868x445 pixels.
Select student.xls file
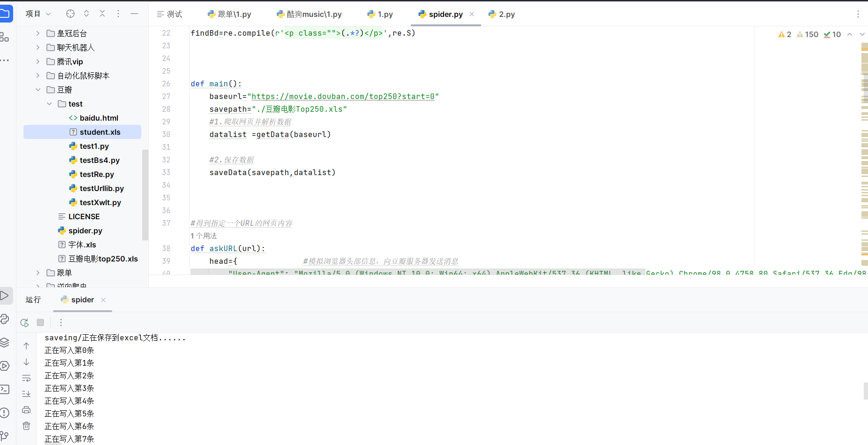click(82, 132)
